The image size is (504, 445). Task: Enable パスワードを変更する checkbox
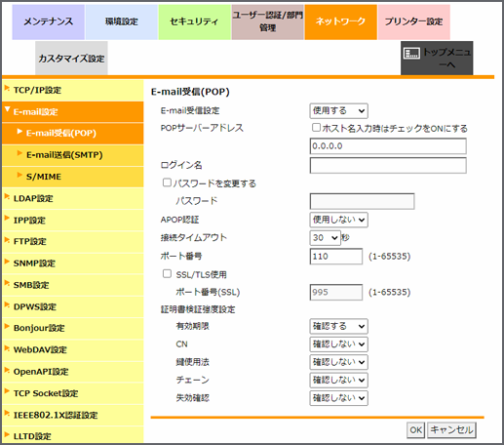point(167,182)
